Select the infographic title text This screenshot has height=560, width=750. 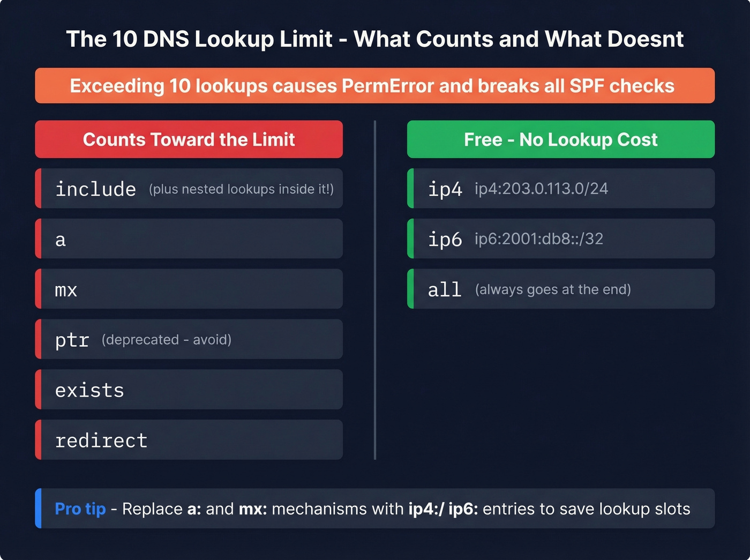374,39
